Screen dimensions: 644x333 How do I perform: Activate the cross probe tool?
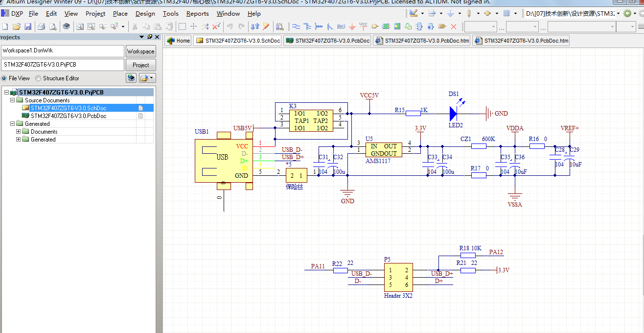tap(266, 26)
